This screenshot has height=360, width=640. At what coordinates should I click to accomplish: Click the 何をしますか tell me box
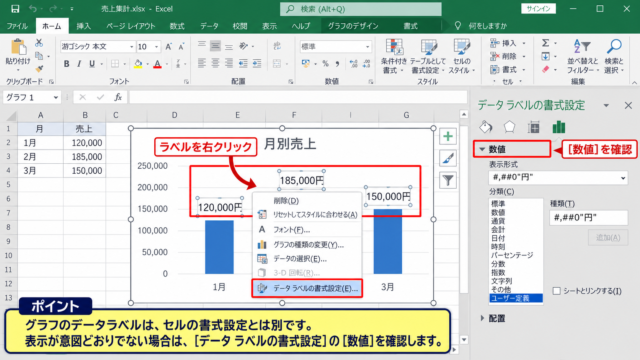click(x=487, y=26)
